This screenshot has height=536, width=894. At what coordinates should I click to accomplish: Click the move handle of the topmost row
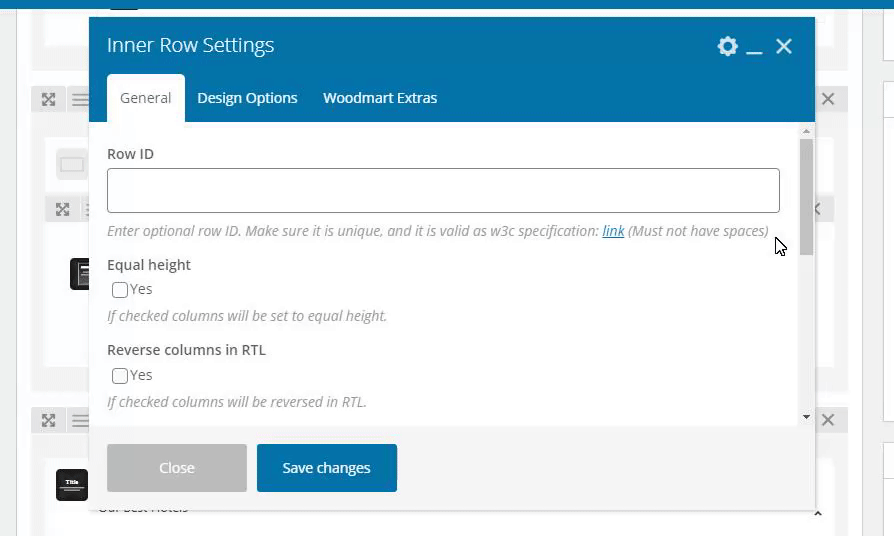coord(48,99)
